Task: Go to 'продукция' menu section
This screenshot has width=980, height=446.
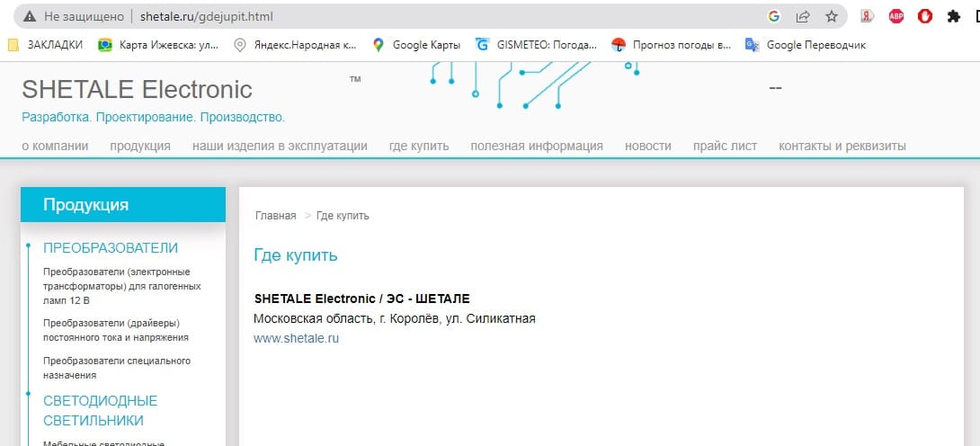Action: click(140, 146)
